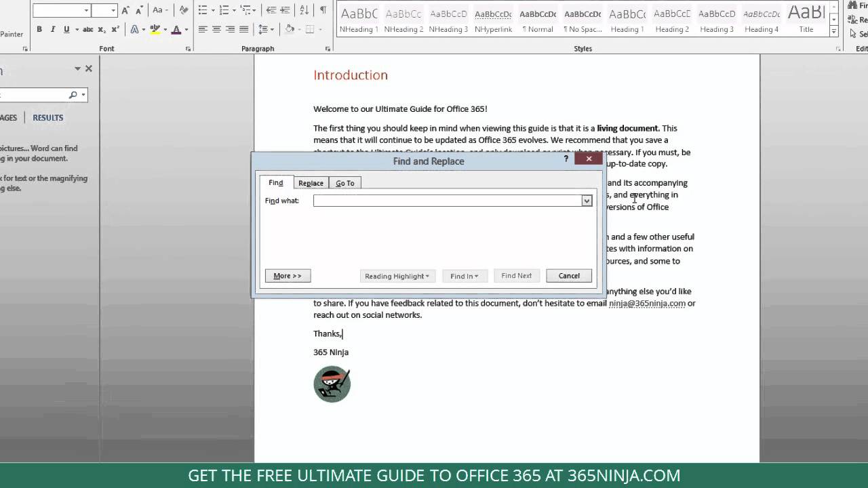Expand the highlight color arrow

coord(165,29)
